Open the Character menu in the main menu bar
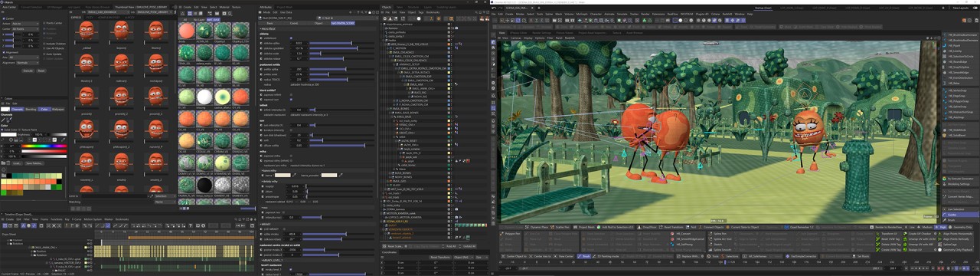This screenshot has height=276, width=980. [x=596, y=14]
